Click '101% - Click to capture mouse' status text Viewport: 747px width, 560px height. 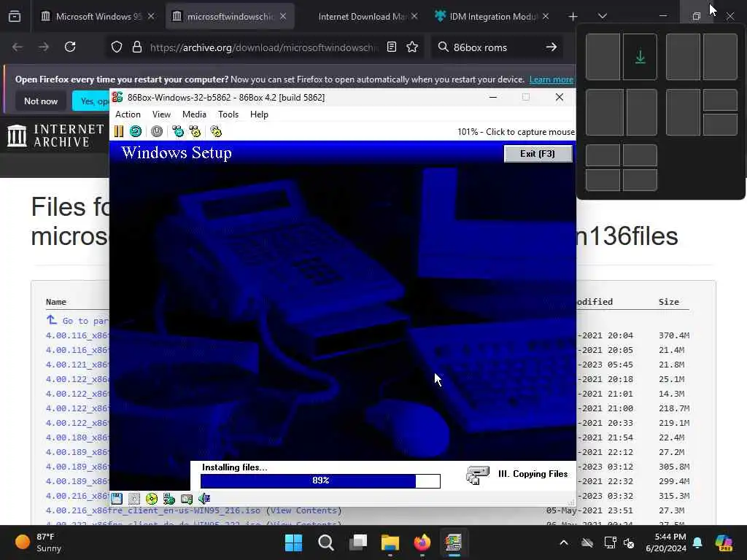click(516, 132)
